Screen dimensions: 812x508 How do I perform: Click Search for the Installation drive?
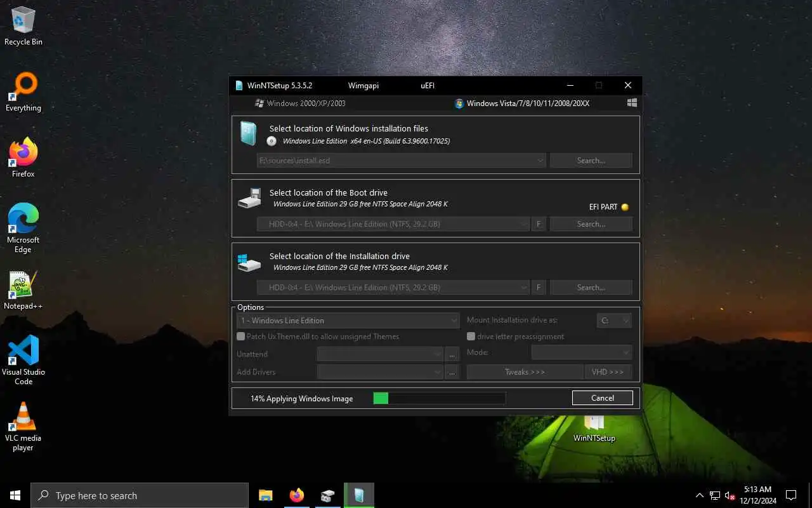coord(591,288)
